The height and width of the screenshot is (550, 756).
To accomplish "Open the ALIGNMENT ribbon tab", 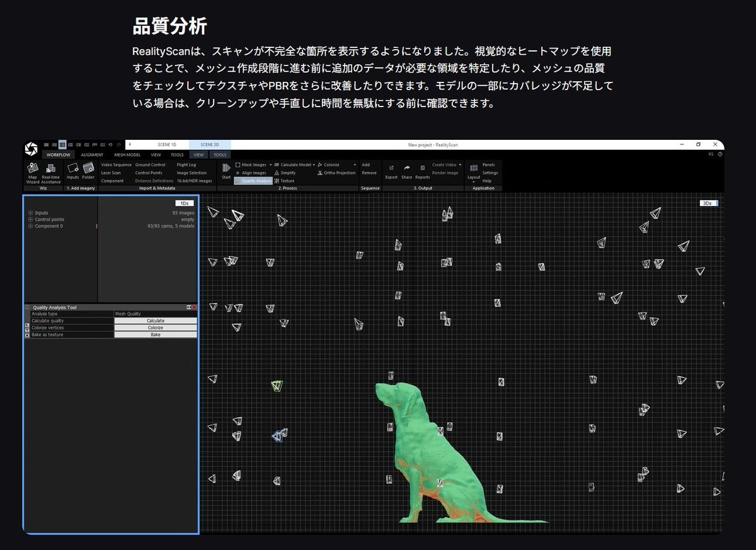I will (92, 154).
